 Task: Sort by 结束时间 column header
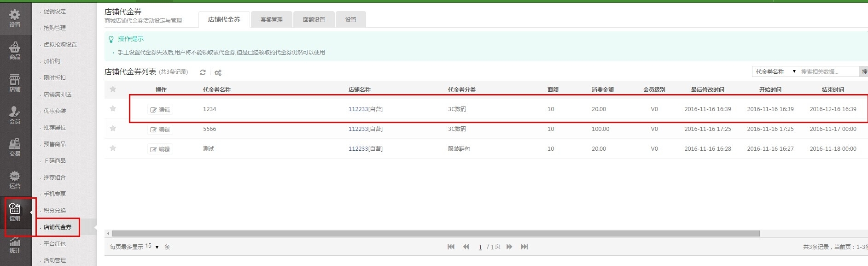(x=833, y=90)
